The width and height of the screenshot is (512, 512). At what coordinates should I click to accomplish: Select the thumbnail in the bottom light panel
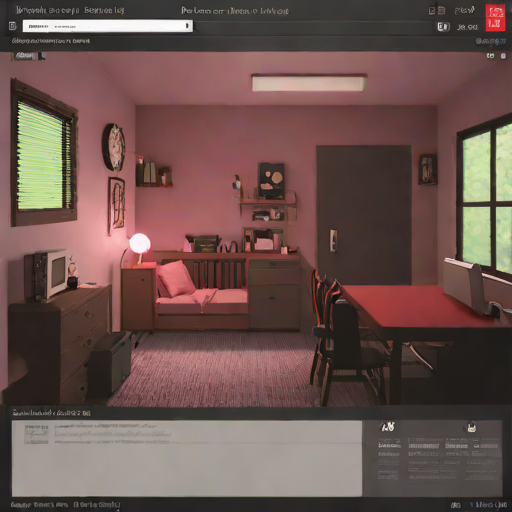point(37,434)
